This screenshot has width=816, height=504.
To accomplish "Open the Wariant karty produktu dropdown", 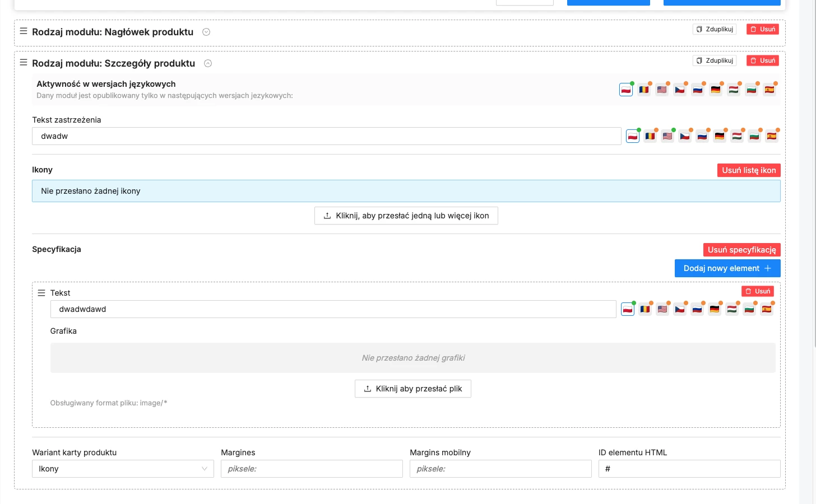I will tap(123, 469).
